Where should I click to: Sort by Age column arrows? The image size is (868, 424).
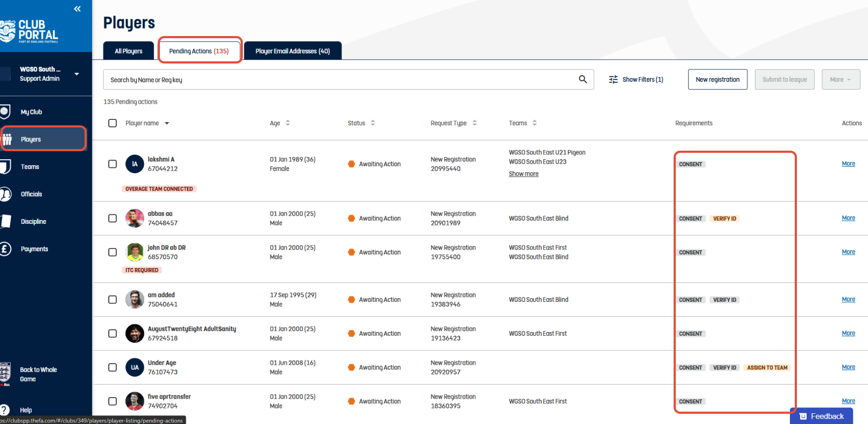click(x=288, y=123)
